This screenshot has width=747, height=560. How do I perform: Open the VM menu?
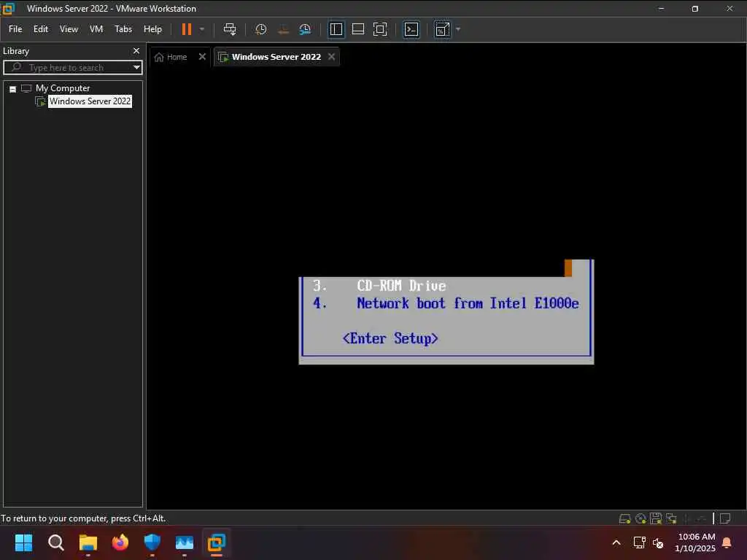[x=96, y=29]
